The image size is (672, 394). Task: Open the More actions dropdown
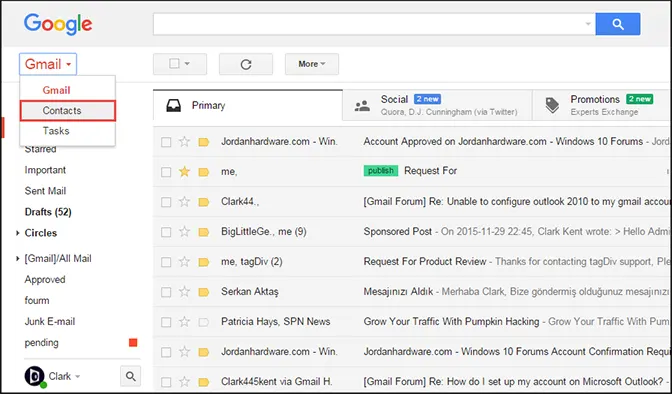312,64
